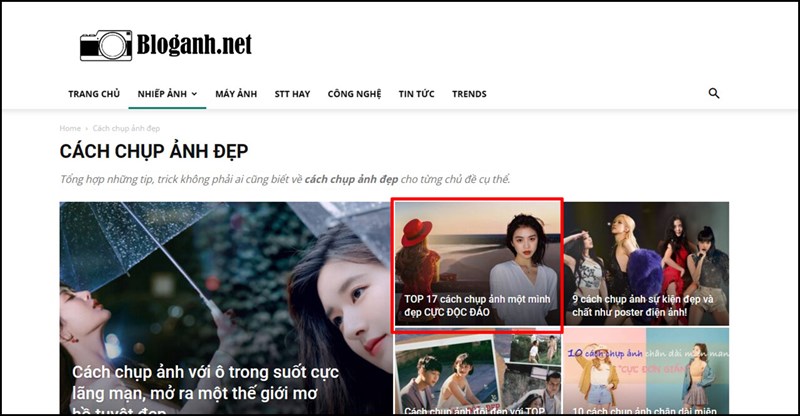Click the Home breadcrumb link
This screenshot has width=800, height=416.
click(x=70, y=128)
